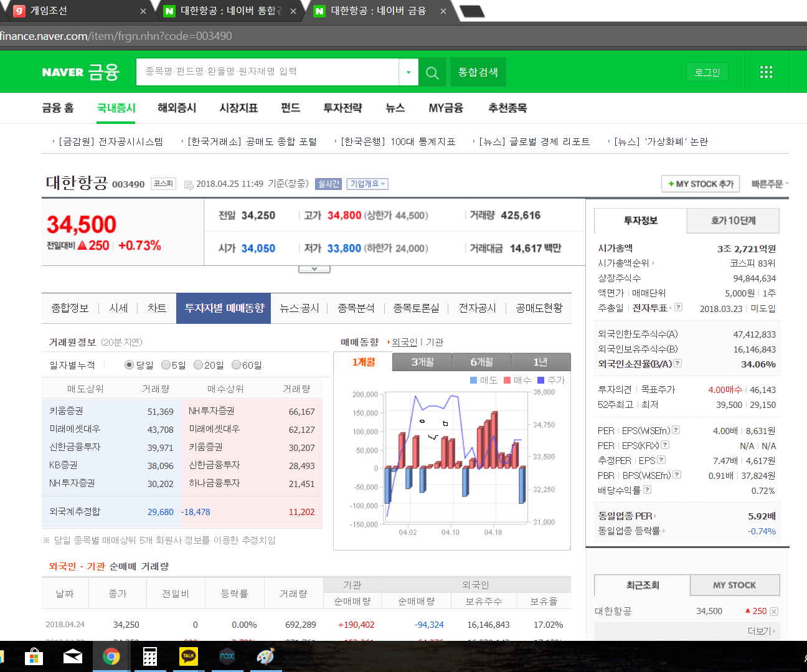Click the NAVER 금융 logo

coord(80,72)
